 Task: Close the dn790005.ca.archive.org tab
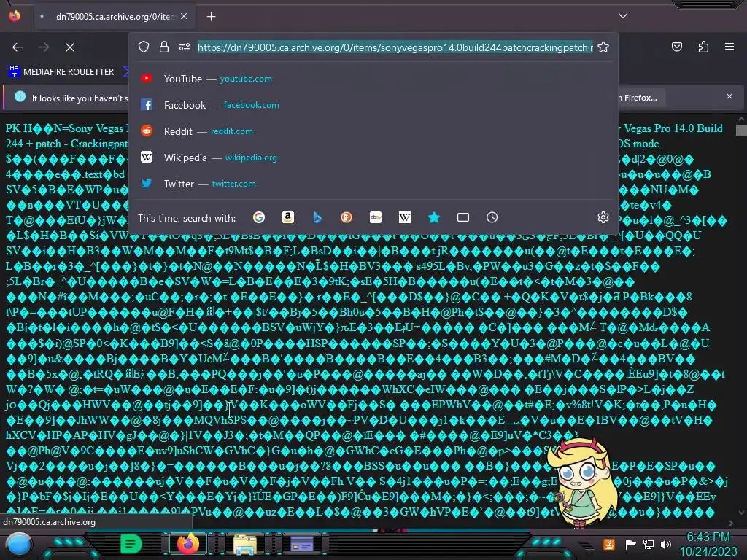[x=184, y=16]
